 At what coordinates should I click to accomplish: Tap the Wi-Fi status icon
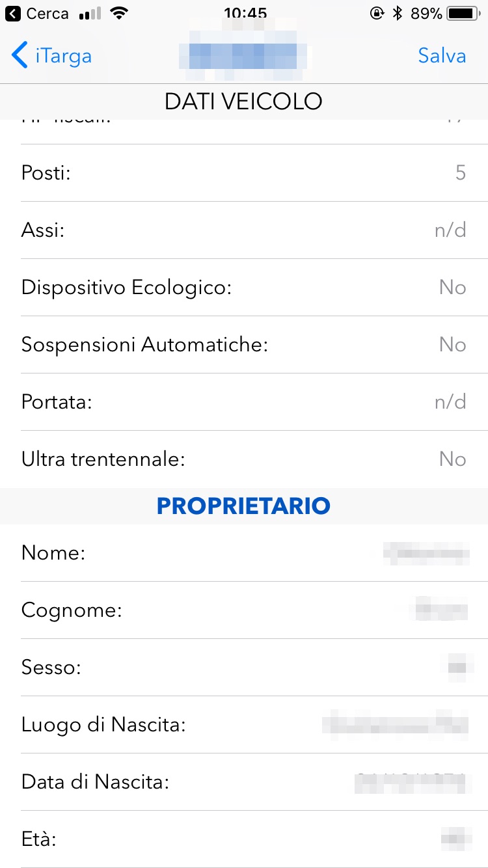pos(118,14)
